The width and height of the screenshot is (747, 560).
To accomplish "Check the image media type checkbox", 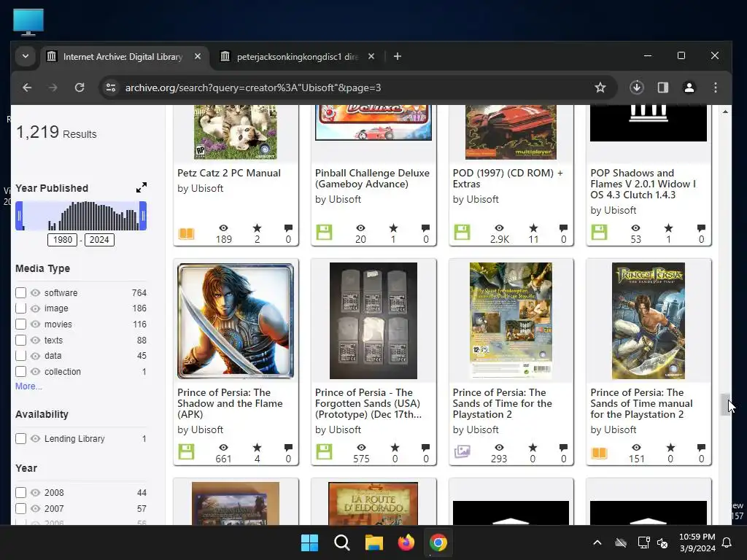I will (20, 308).
